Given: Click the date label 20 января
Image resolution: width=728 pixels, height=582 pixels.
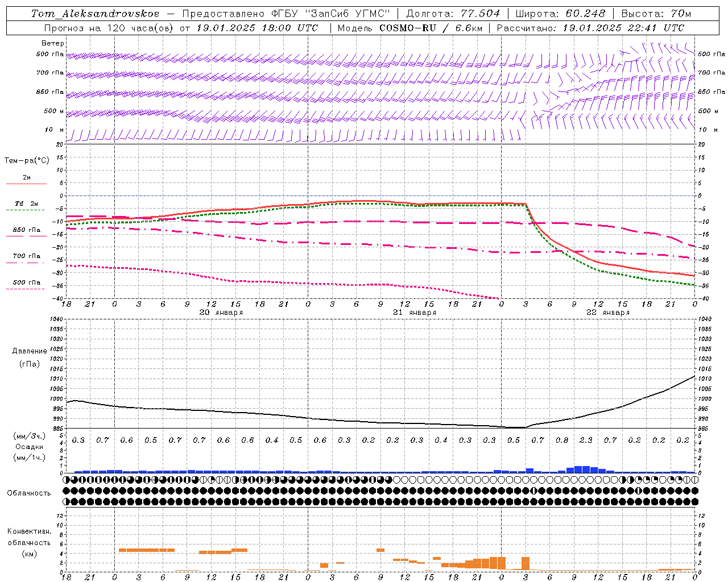Looking at the screenshot, I should [x=221, y=313].
